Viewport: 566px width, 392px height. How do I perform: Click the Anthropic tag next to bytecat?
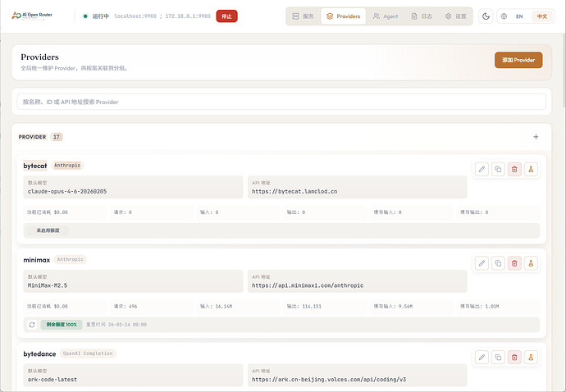67,166
